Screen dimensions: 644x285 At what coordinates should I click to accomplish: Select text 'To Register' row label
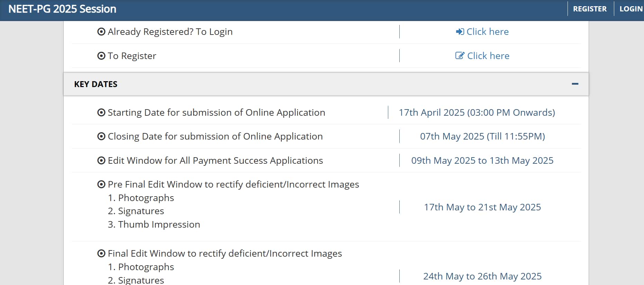(x=132, y=56)
